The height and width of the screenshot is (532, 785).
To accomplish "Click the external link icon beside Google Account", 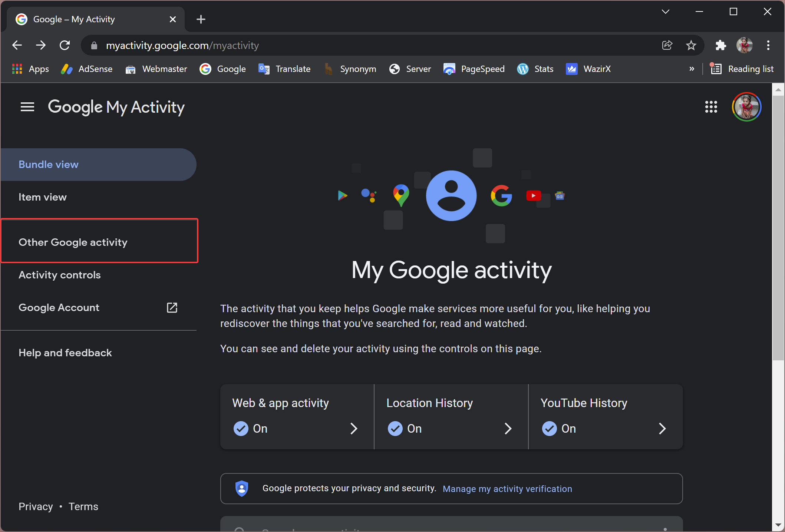I will click(172, 308).
